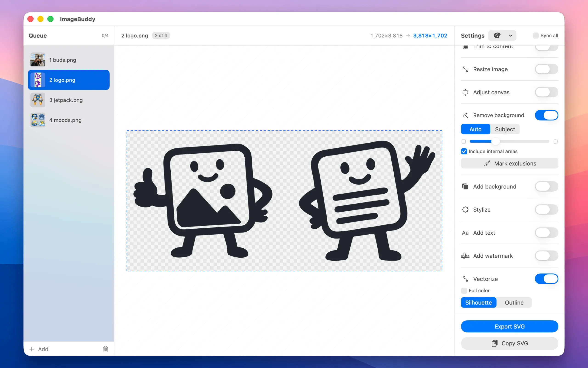Click the 2 logo.png title in header
Image resolution: width=588 pixels, height=368 pixels.
(135, 35)
